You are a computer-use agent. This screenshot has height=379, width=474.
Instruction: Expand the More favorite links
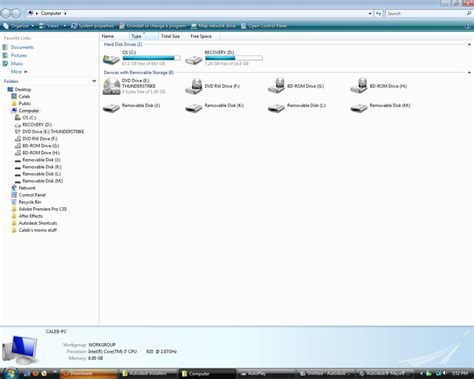(x=19, y=72)
